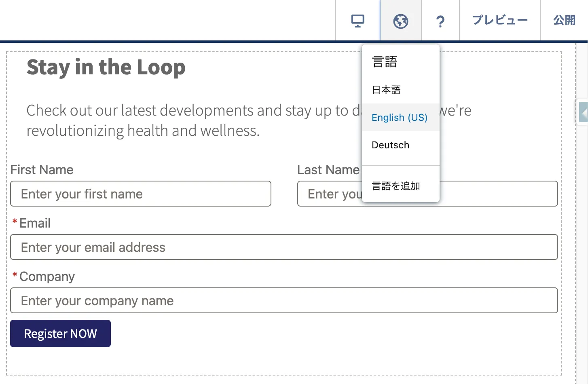Screen dimensions: 588x384
Task: Focus the email address input field
Action: [x=283, y=247]
